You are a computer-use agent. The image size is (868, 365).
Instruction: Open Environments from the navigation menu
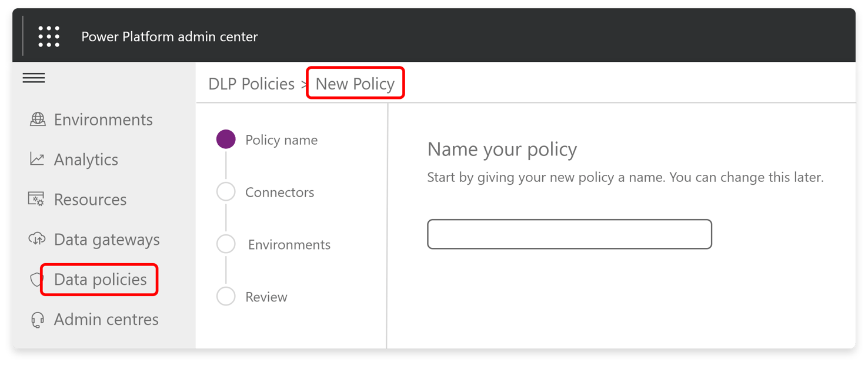point(103,120)
